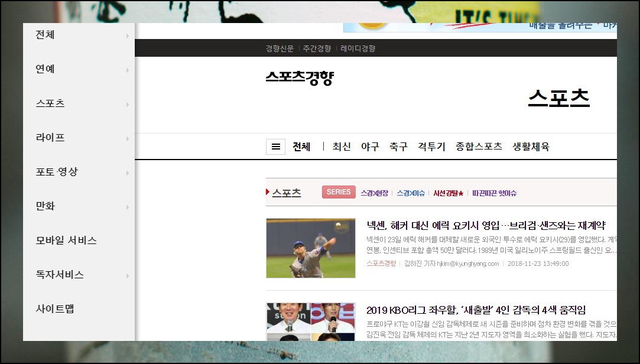Select 전체 next to the hamburger icon
The image size is (640, 364).
point(301,147)
